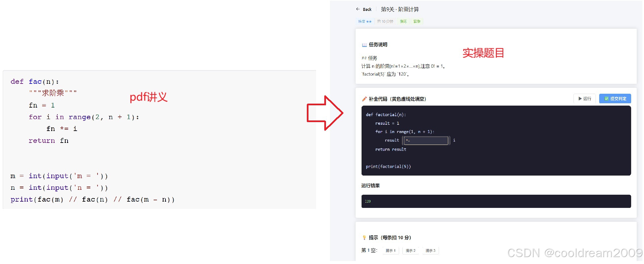
Task: Click the output value 120
Action: (367, 201)
